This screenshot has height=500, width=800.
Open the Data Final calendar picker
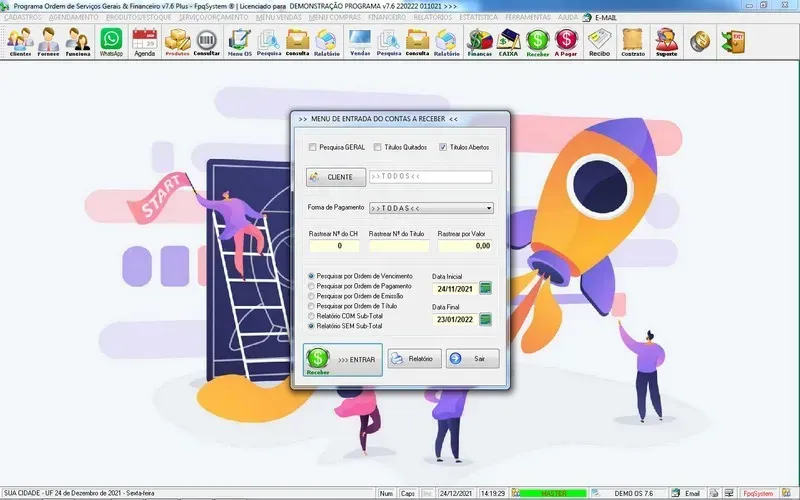(x=486, y=320)
